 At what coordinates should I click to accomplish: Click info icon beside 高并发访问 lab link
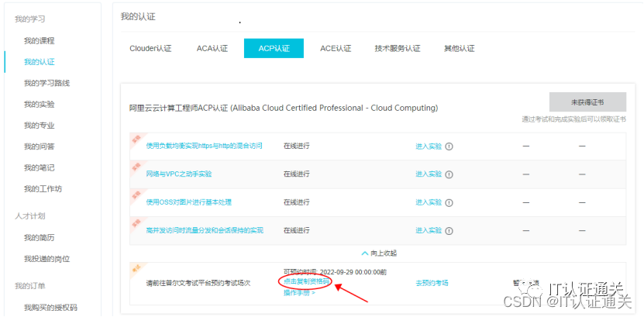[x=449, y=231]
